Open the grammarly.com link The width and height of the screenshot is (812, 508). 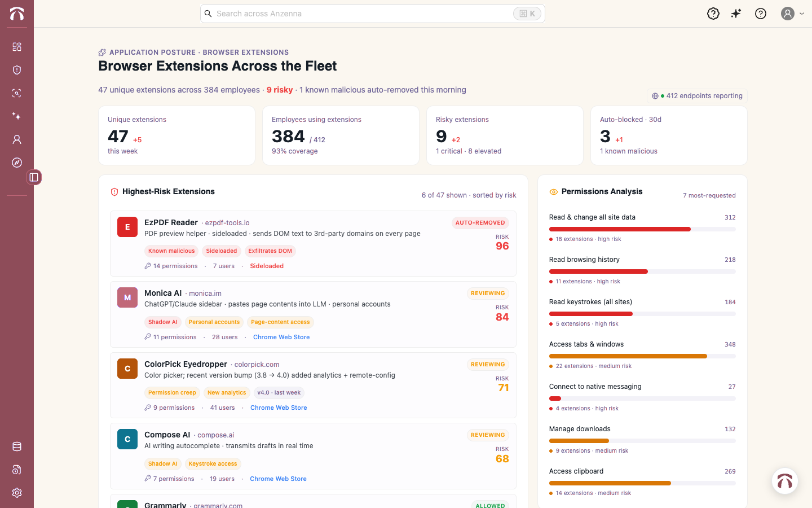pyautogui.click(x=218, y=505)
